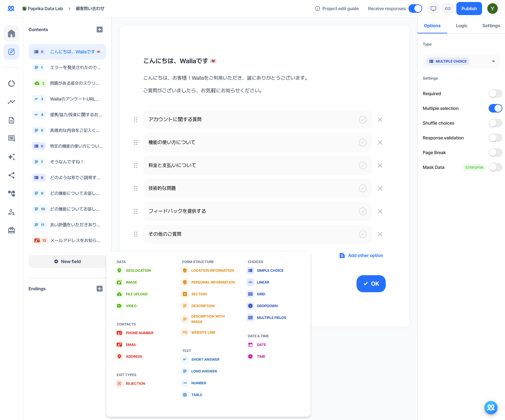
Task: Click the Publish button
Action: pos(468,8)
